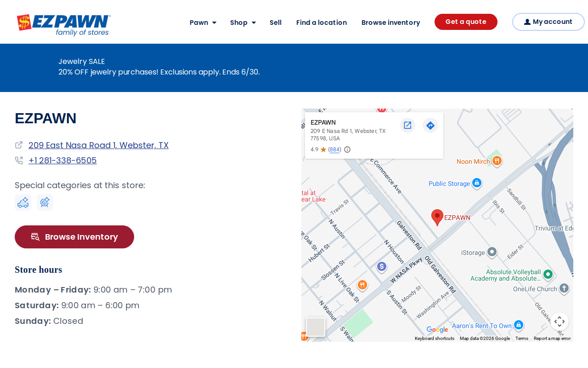
Task: Click the map layer thumbnail square
Action: coord(316,327)
